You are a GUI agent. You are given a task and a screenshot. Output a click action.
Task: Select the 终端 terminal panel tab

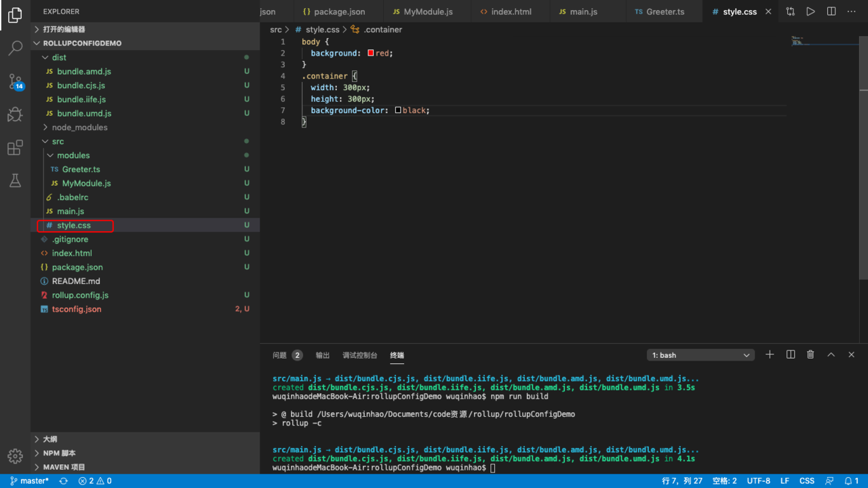pyautogui.click(x=397, y=355)
